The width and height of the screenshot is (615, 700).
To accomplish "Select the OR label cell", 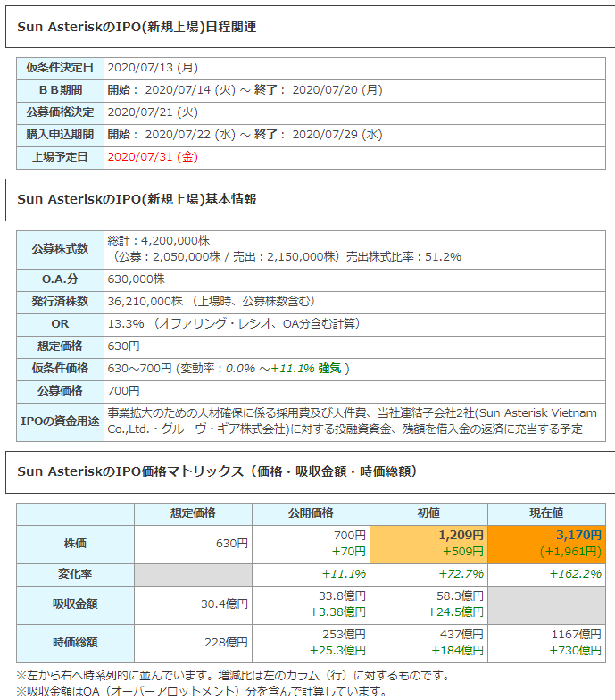I will point(60,325).
